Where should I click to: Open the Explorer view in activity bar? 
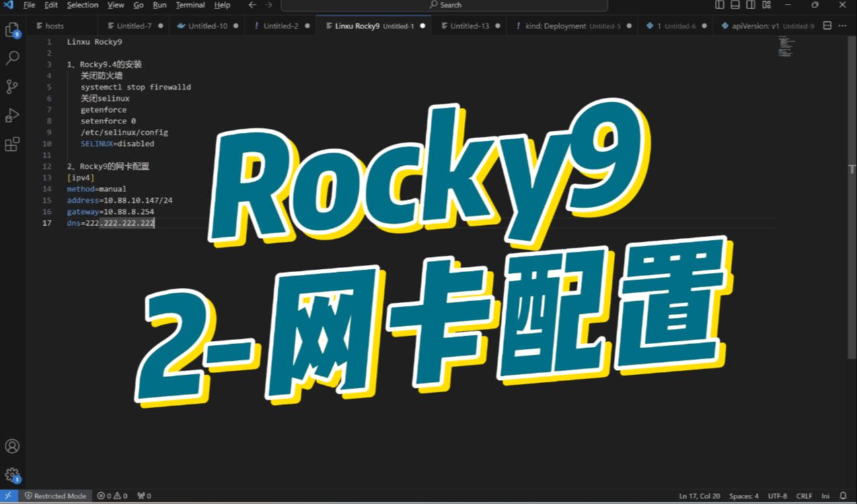(12, 30)
